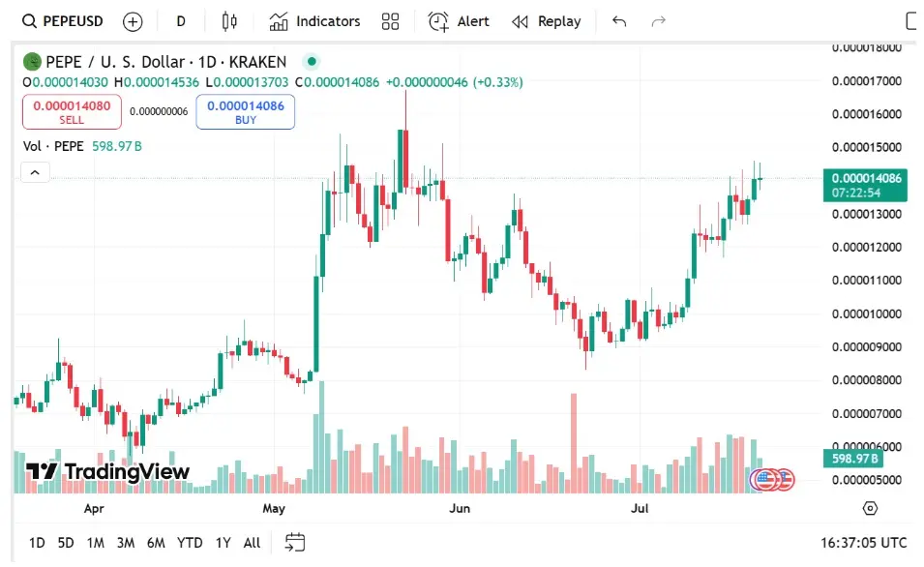Start bar Replay mode
Viewport: 924px width, 567px height.
point(547,22)
